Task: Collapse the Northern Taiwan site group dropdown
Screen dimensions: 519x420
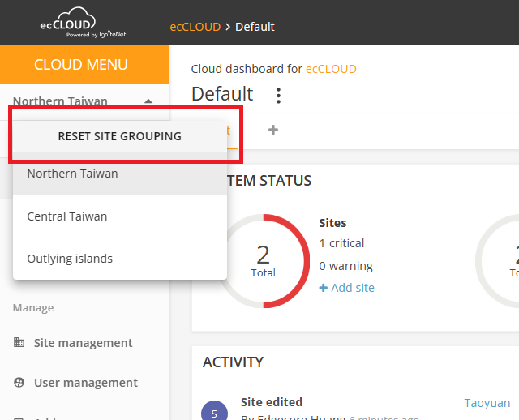Action: [x=148, y=101]
